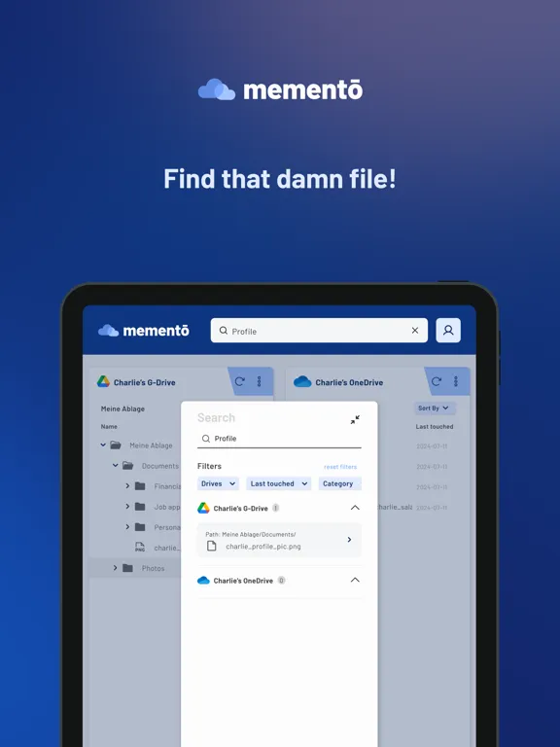This screenshot has width=560, height=747.
Task: Click Charlie's OneDrive panel title
Action: [349, 382]
